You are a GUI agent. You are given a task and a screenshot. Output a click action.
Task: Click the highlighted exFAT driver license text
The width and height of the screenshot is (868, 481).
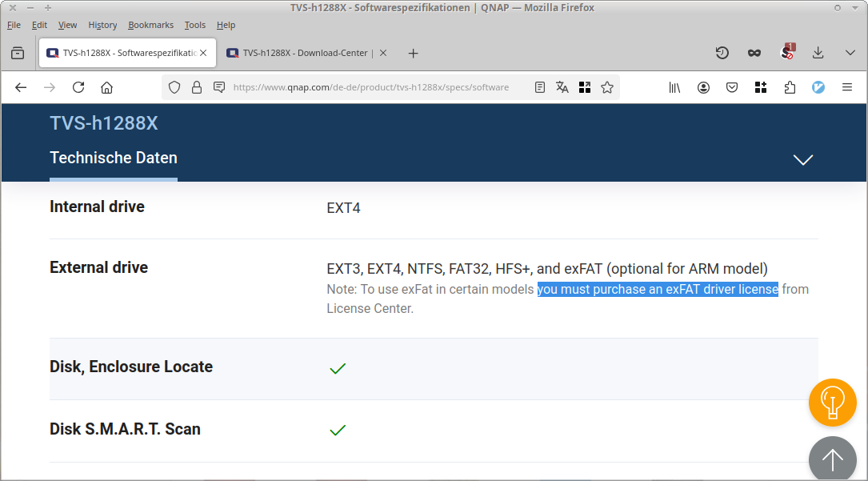point(658,290)
